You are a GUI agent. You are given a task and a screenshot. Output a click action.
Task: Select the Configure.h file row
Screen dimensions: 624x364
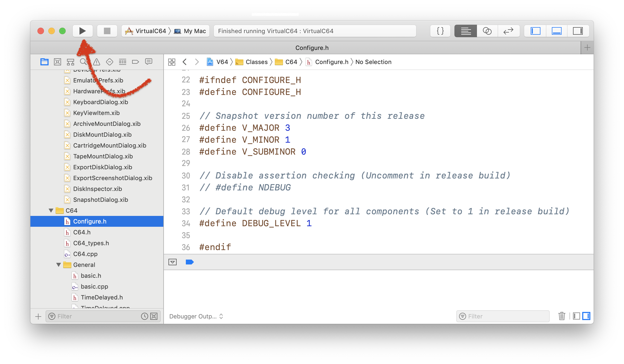(97, 221)
